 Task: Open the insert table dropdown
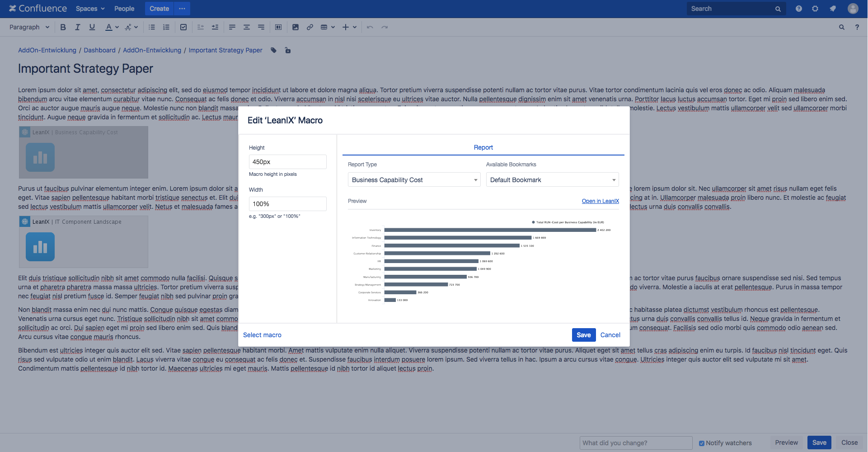coord(328,27)
